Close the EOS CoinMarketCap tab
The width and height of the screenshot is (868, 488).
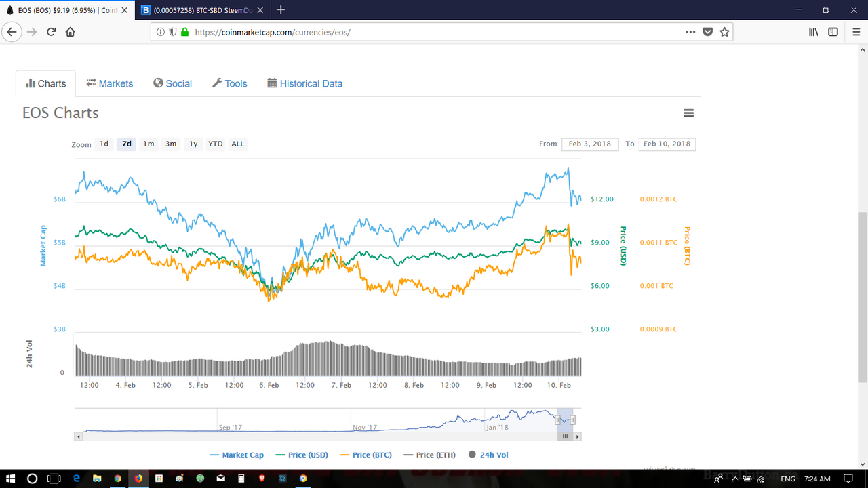pyautogui.click(x=124, y=10)
